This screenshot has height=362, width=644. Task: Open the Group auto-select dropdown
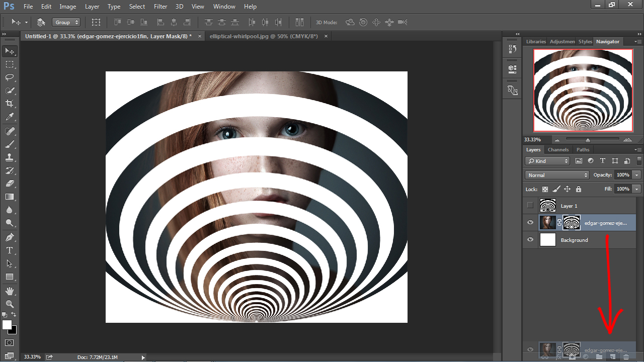click(66, 22)
